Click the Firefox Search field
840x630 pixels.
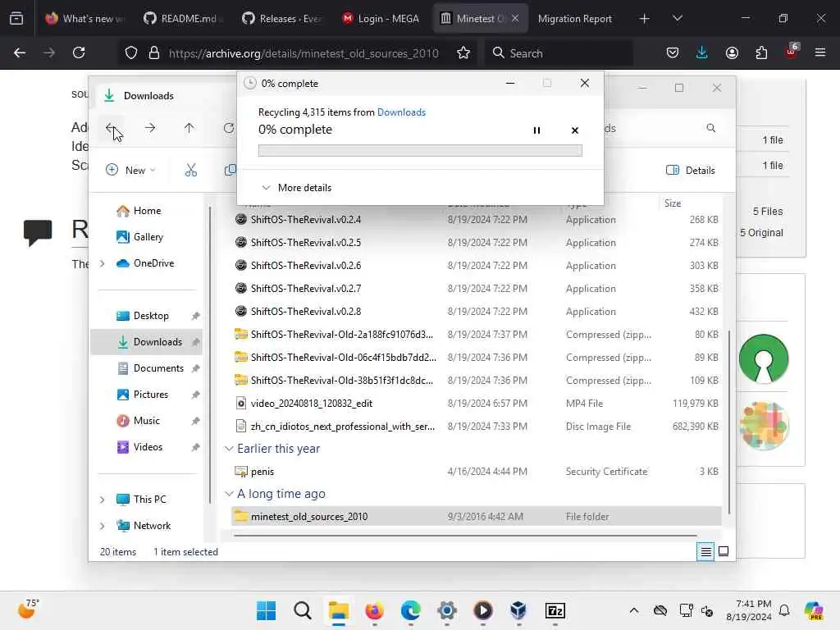tap(559, 53)
